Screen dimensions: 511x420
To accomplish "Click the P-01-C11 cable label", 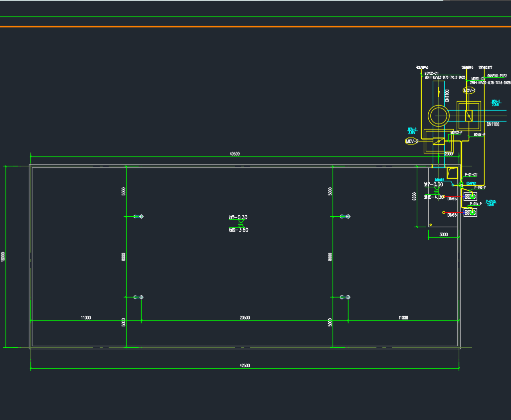I will (x=471, y=175).
